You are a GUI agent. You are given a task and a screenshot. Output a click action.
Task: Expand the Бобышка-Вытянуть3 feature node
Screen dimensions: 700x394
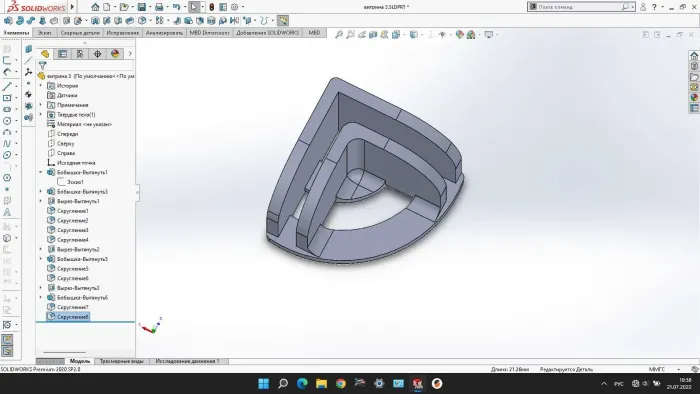[x=41, y=191]
